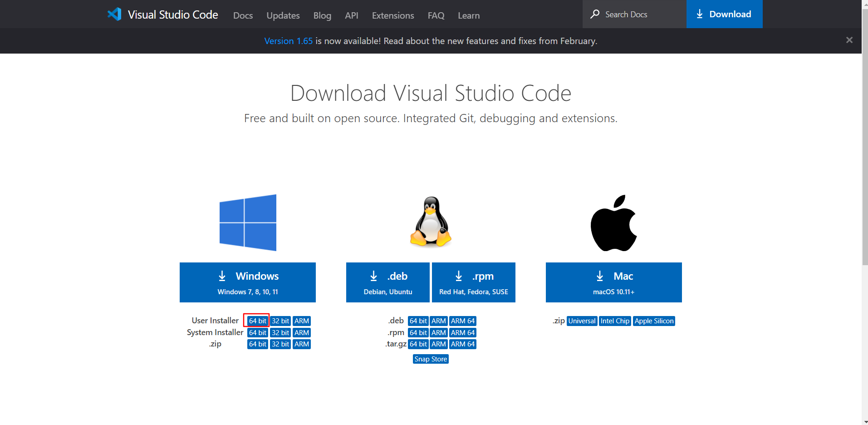Go to the Blog page

(x=322, y=15)
